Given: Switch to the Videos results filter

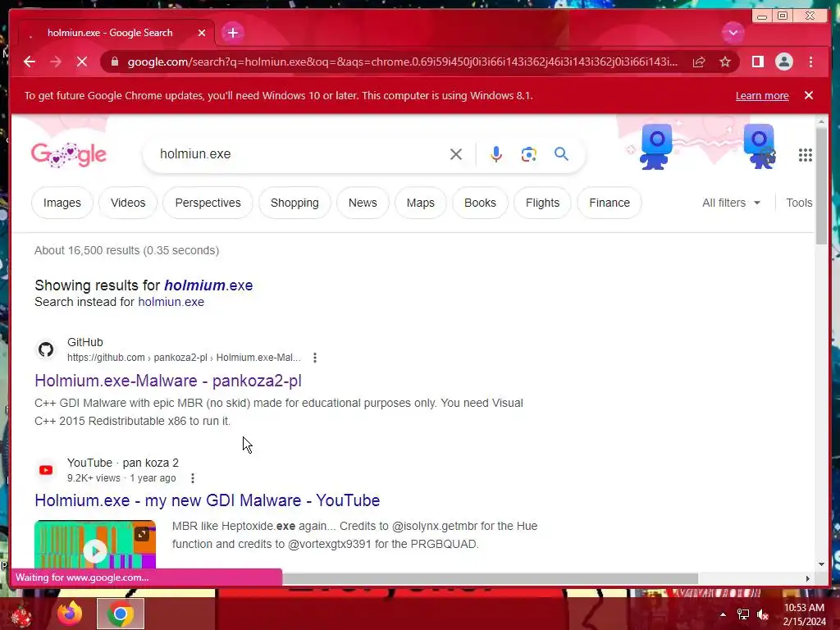Looking at the screenshot, I should pyautogui.click(x=128, y=203).
